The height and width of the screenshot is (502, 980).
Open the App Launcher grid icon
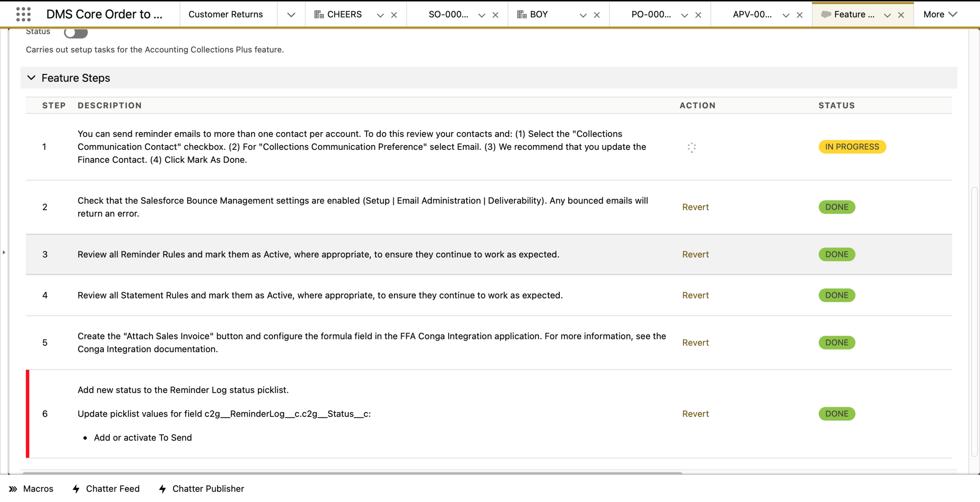point(24,15)
